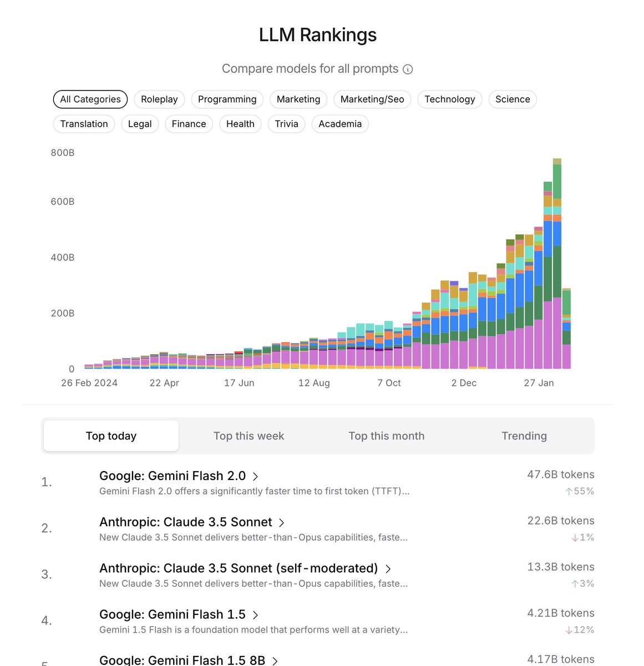Click the info icon beside Compare models subtitle
Viewport: 644px width, 666px height.
point(408,69)
